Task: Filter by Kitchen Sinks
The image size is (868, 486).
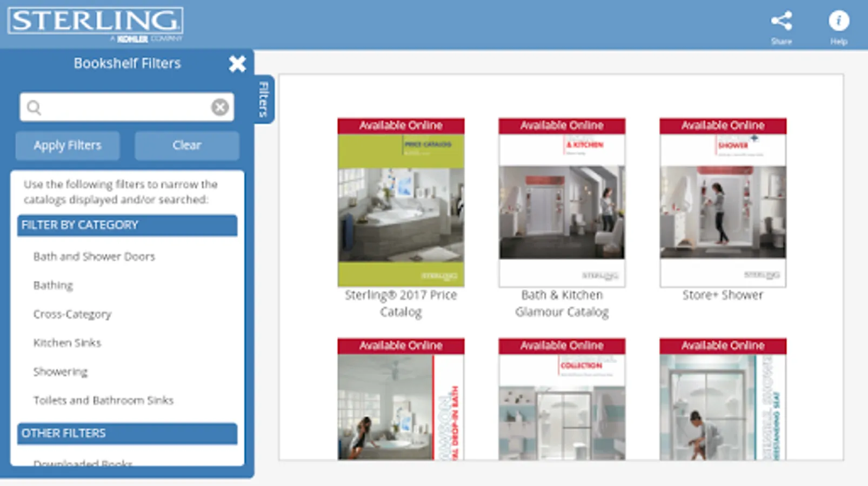Action: 67,343
